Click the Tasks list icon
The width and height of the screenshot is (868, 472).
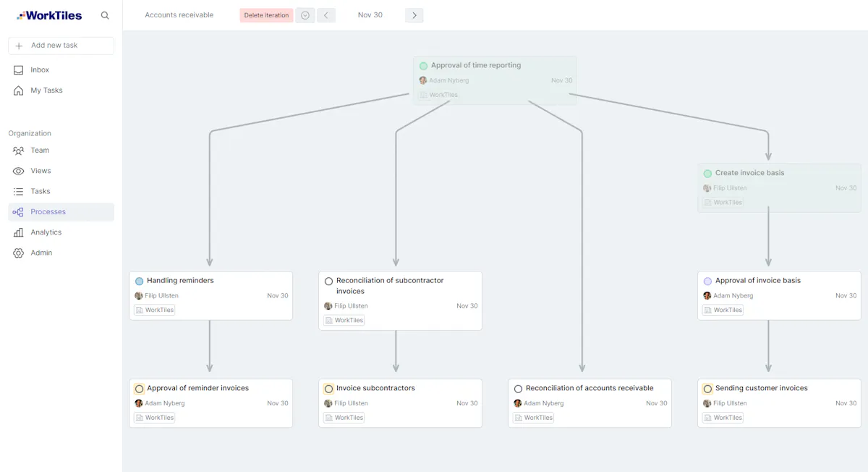click(18, 191)
